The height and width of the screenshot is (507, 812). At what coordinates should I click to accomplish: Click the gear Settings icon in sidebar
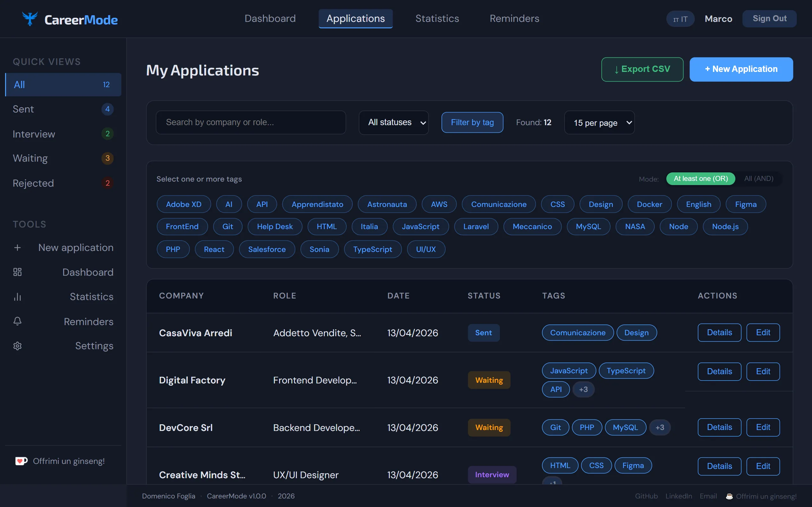click(17, 346)
